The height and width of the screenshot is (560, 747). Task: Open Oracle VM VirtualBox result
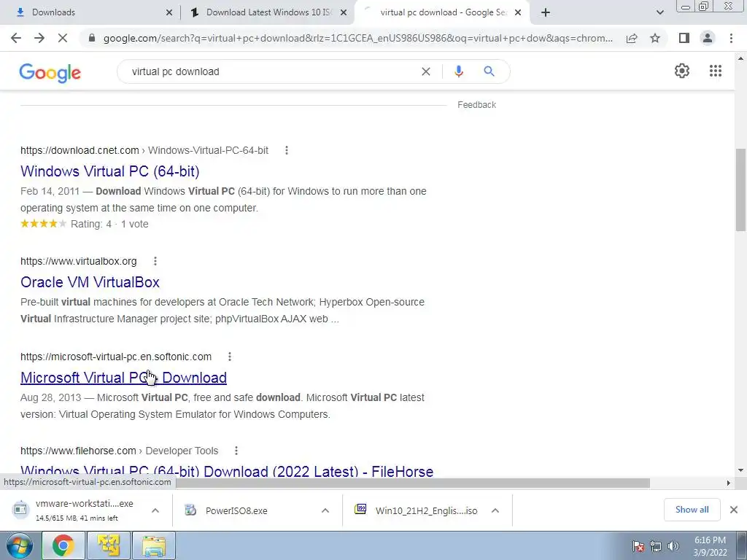click(90, 282)
